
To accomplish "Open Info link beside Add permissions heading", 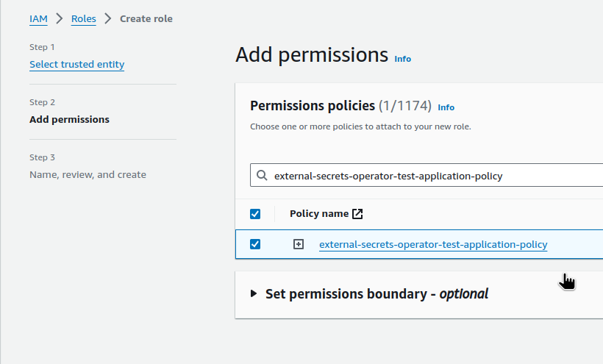I will [x=403, y=59].
